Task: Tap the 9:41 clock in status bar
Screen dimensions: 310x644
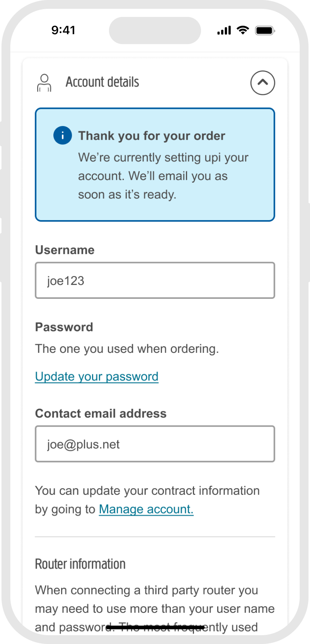Action: tap(63, 30)
